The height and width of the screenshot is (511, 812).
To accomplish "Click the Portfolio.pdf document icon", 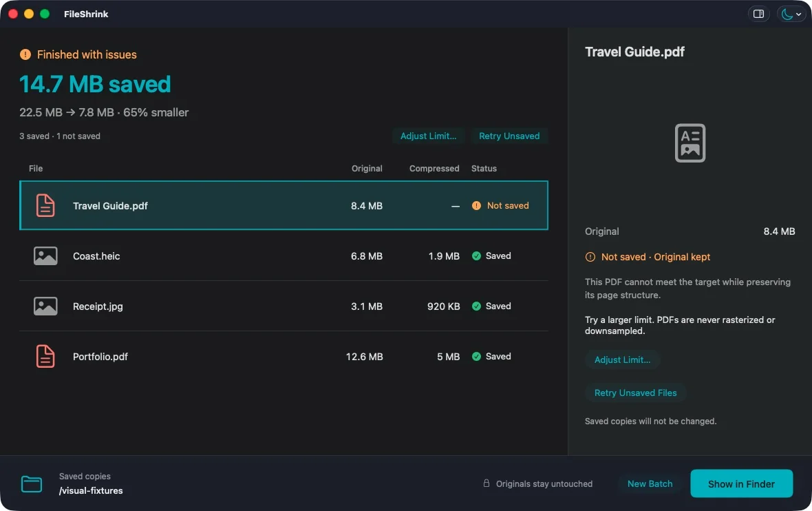I will click(45, 357).
